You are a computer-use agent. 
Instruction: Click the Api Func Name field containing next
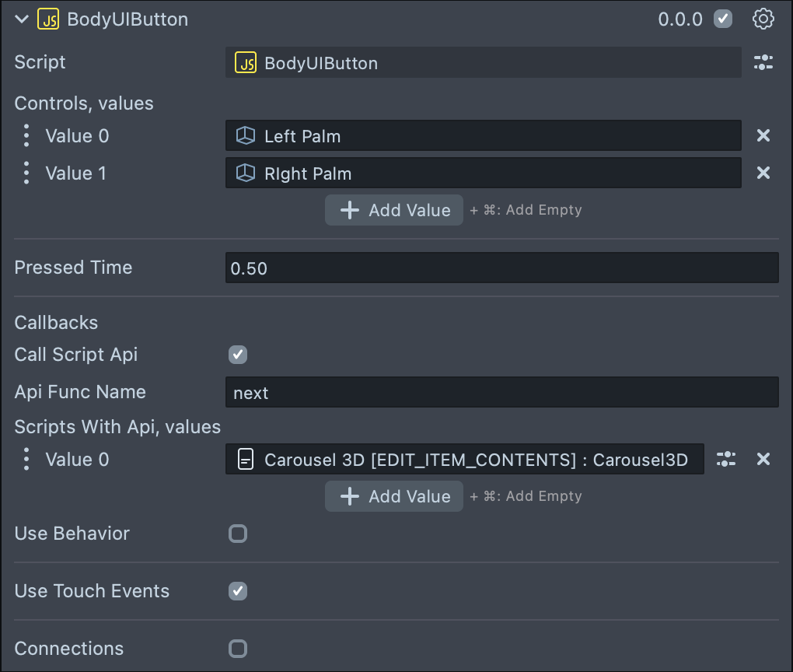tap(501, 393)
